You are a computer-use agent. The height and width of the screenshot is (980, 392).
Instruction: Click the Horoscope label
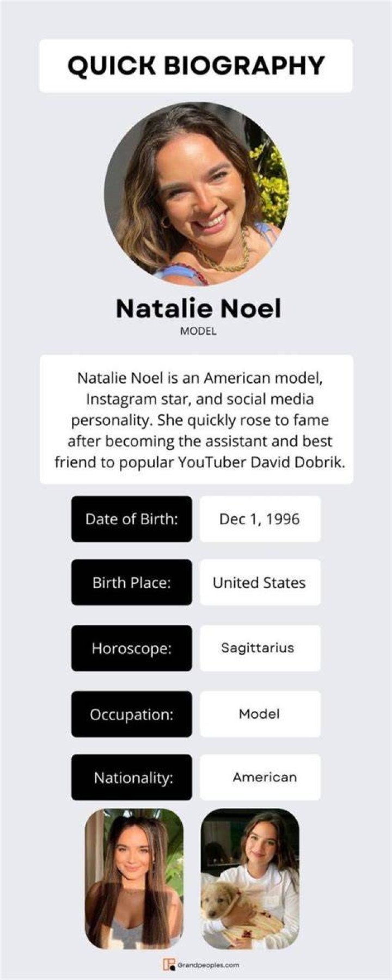click(132, 648)
